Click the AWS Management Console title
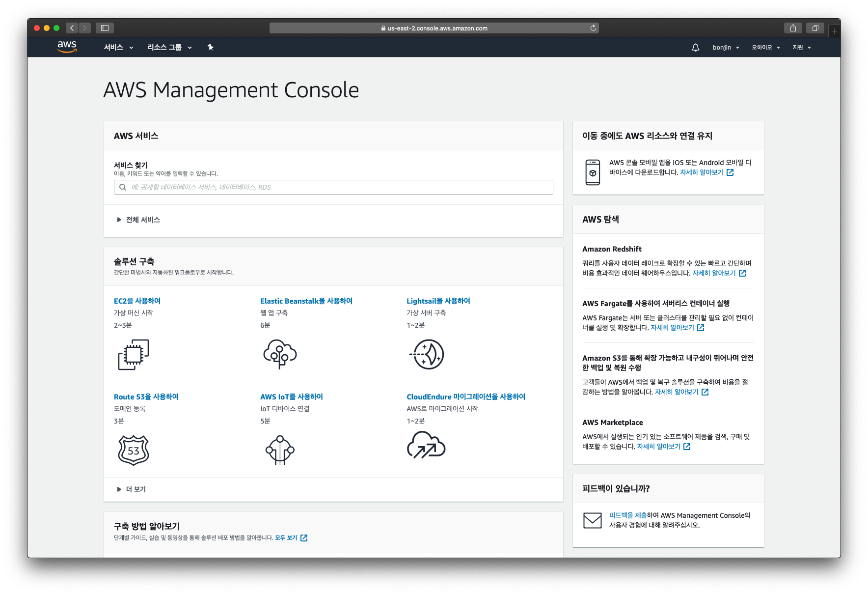 tap(231, 90)
